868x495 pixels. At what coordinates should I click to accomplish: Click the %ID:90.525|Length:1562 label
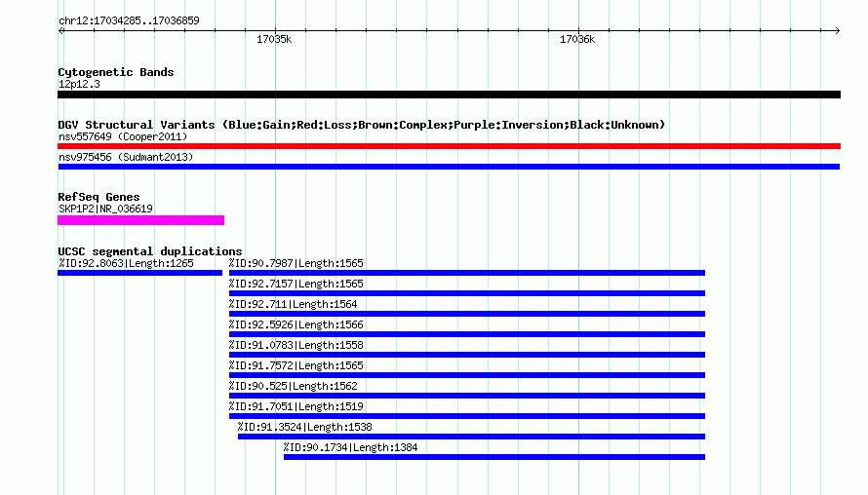tap(293, 386)
